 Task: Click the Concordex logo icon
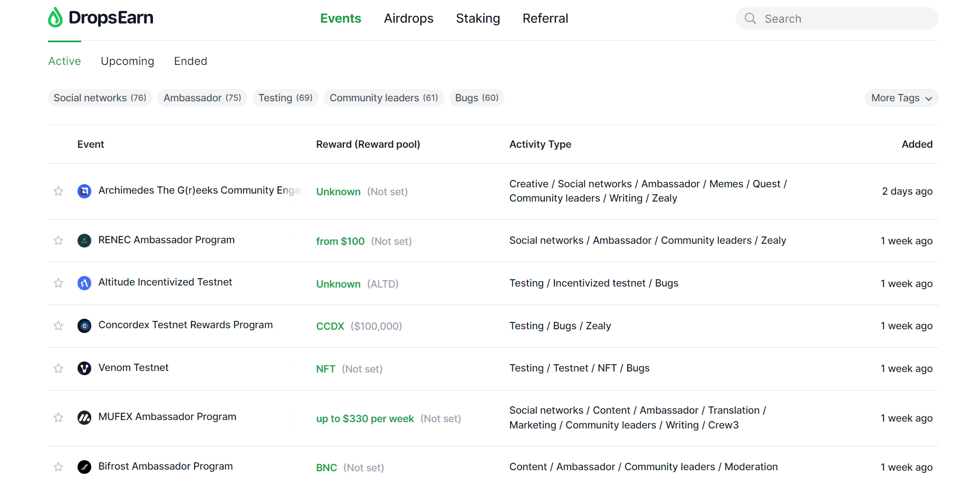[84, 326]
